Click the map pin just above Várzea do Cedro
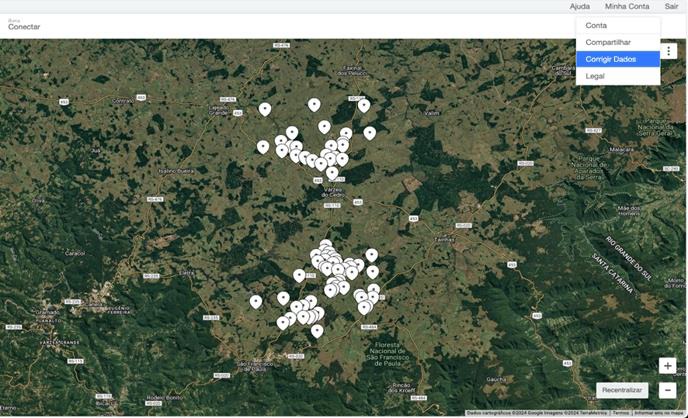The image size is (688, 418). tap(332, 173)
